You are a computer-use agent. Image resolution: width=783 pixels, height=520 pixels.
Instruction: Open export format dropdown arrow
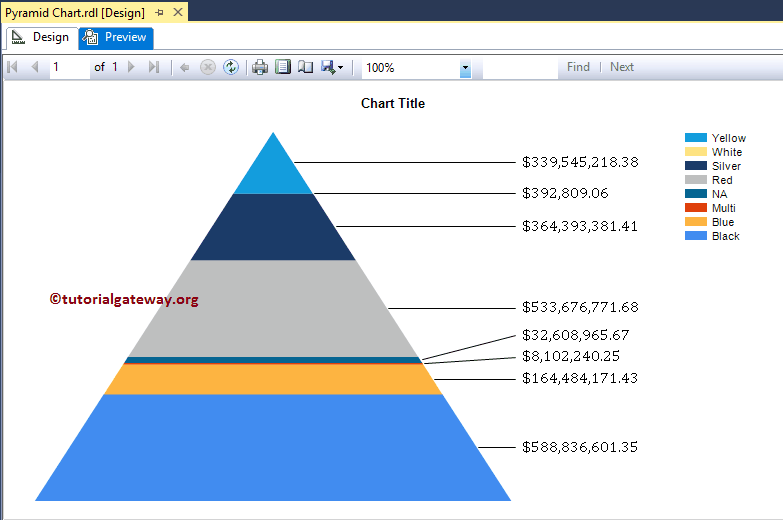341,67
